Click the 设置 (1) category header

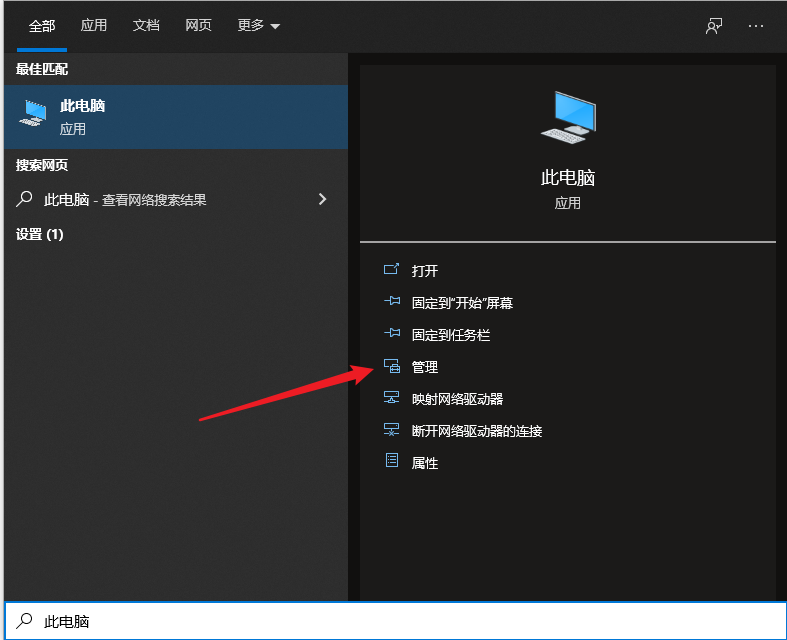click(40, 234)
